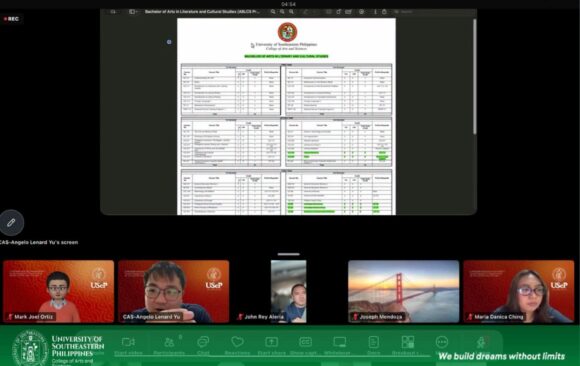Select Mark Joel Ortiz video thumbnail
This screenshot has height=366, width=580.
[58, 291]
